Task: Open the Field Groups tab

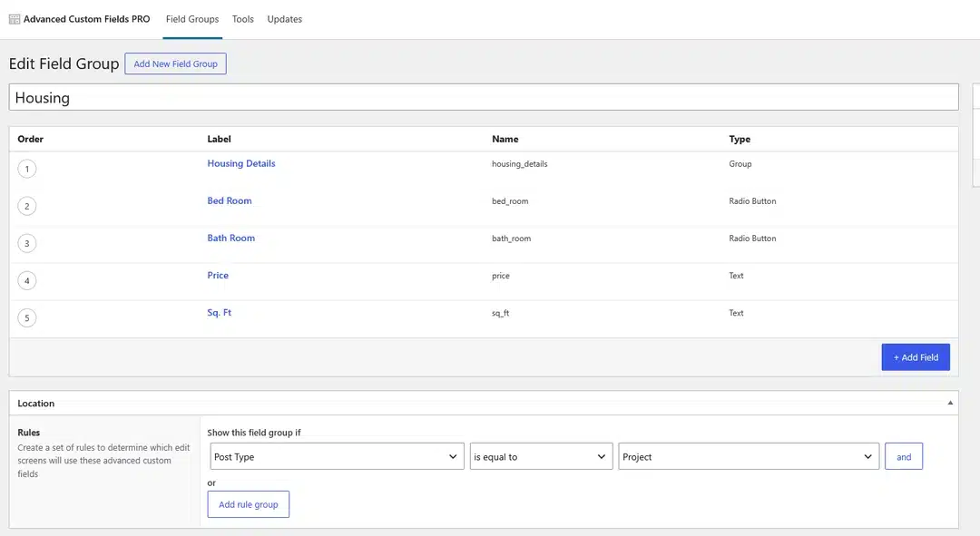Action: point(192,19)
